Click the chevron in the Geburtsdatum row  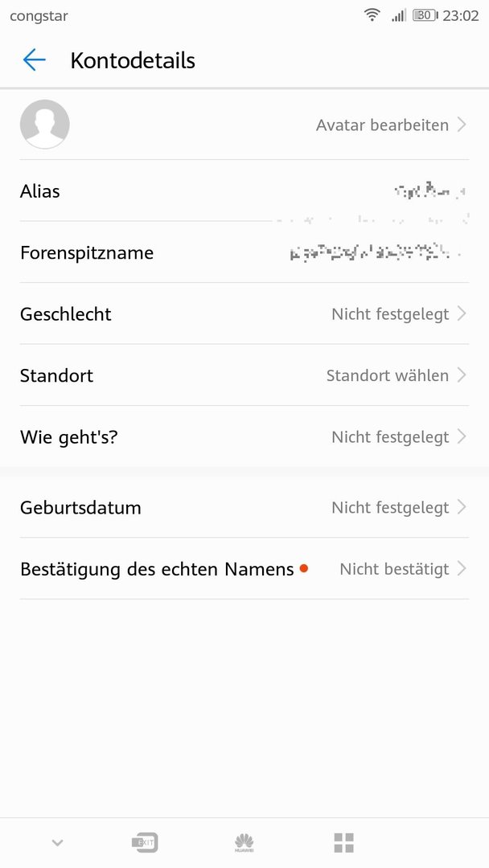coord(462,507)
